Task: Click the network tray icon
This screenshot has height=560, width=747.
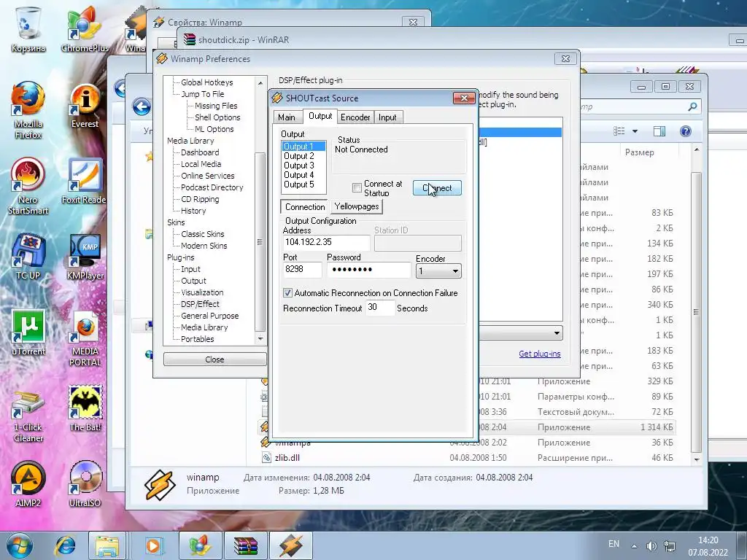Action: (670, 545)
